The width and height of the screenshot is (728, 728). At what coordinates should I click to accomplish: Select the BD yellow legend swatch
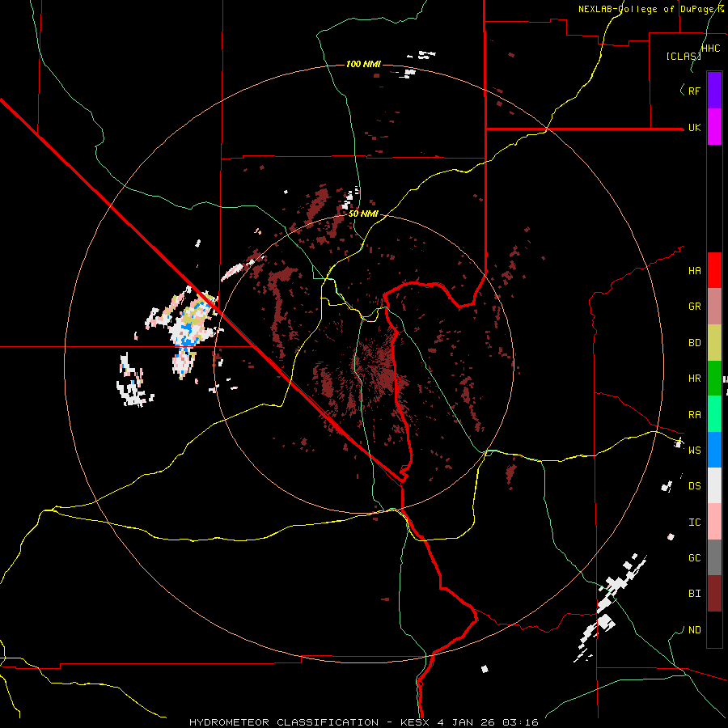(714, 342)
